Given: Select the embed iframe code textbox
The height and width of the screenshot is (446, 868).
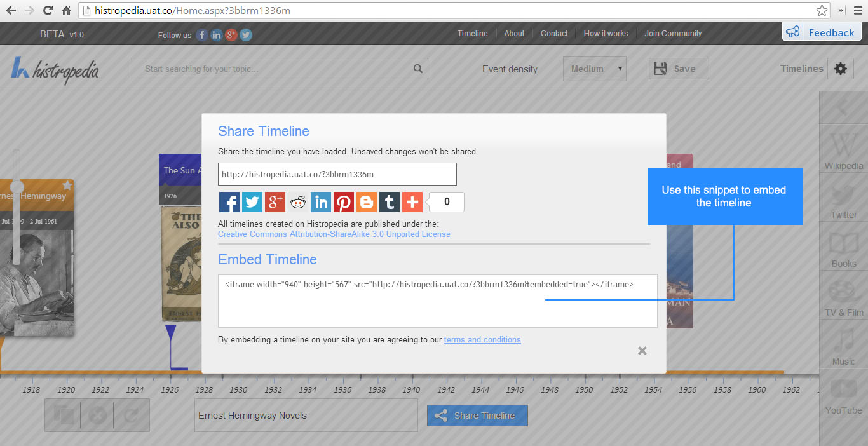Looking at the screenshot, I should click(437, 301).
